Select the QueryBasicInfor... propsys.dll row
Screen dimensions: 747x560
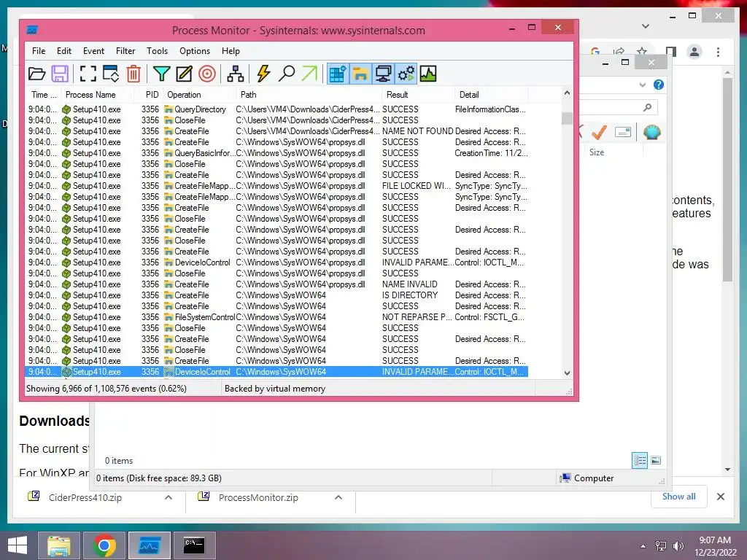point(276,153)
